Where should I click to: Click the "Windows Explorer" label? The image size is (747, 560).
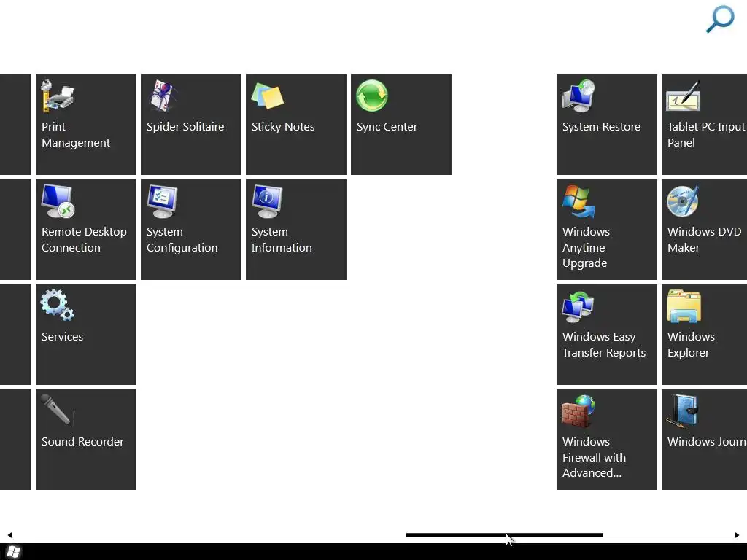[x=691, y=345]
